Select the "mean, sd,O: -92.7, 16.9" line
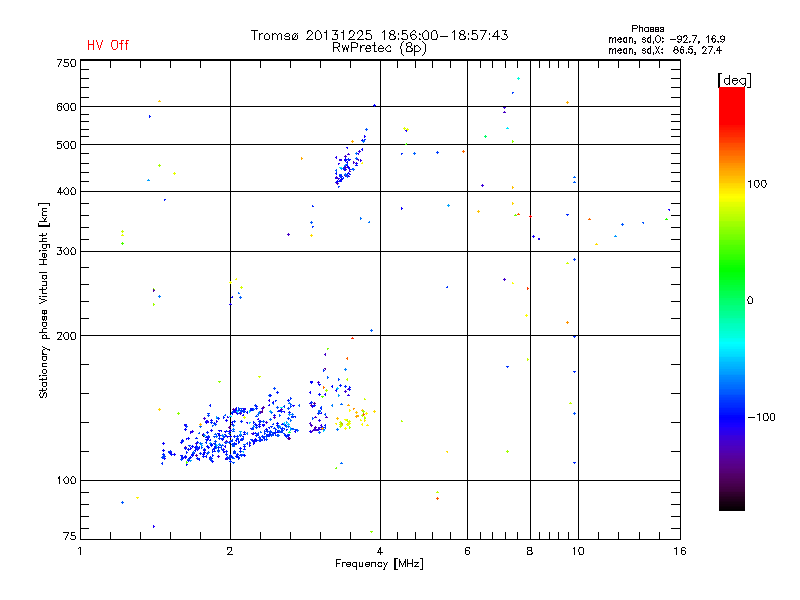 click(667, 39)
